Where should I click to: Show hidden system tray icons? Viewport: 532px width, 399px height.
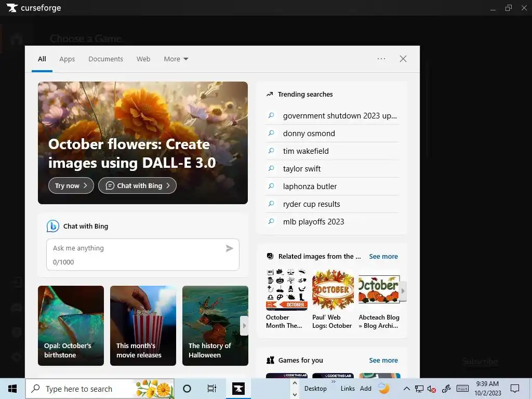point(406,389)
